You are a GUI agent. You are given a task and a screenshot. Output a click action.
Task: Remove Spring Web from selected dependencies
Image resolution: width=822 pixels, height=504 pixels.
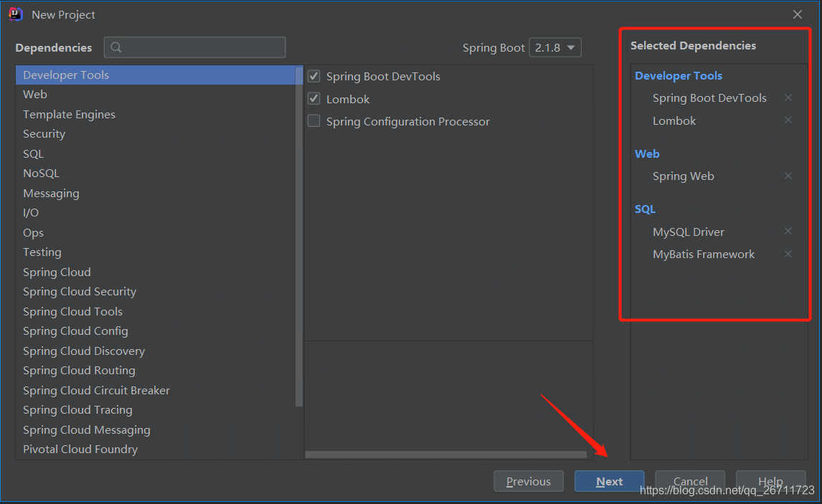coord(788,176)
